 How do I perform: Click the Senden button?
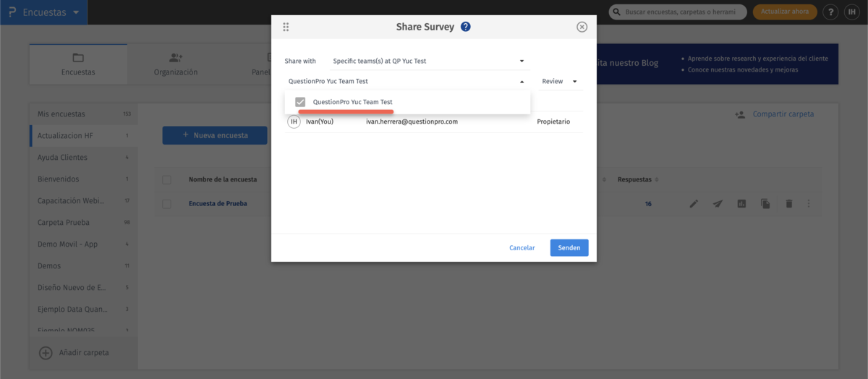[569, 247]
